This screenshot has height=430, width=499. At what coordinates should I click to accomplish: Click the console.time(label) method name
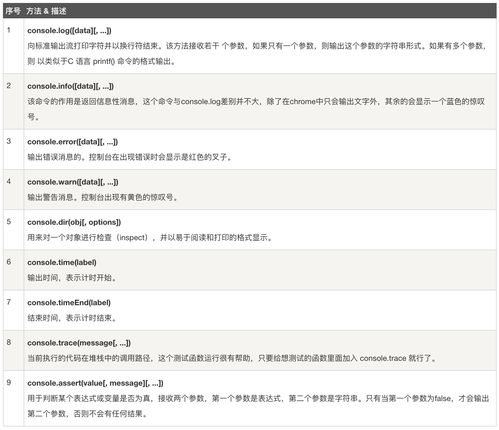tap(62, 263)
